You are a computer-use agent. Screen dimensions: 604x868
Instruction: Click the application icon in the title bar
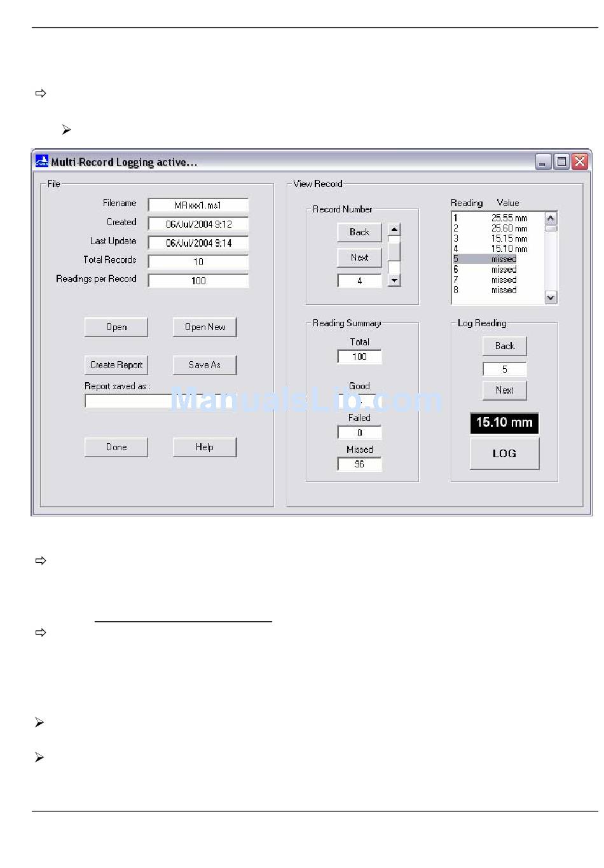(42, 162)
